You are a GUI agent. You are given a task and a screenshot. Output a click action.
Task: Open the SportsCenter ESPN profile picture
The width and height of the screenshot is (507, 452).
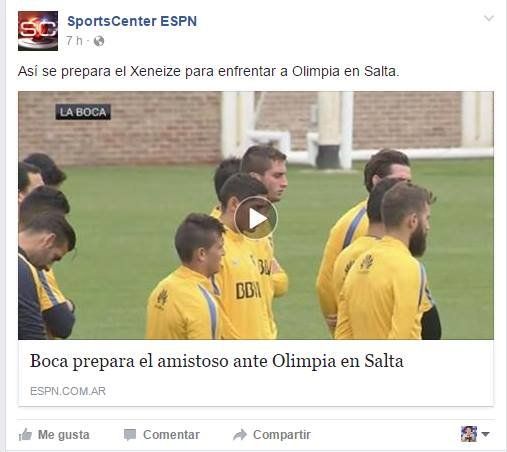click(38, 31)
